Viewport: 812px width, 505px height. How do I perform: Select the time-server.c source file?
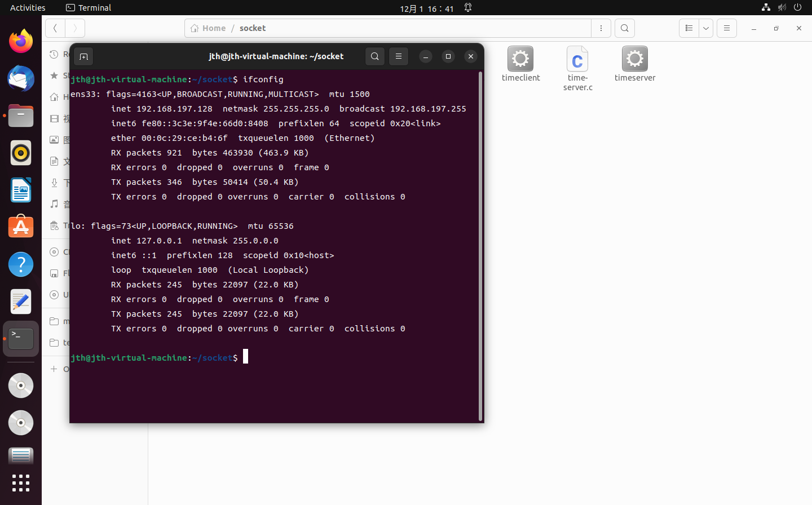(x=577, y=69)
